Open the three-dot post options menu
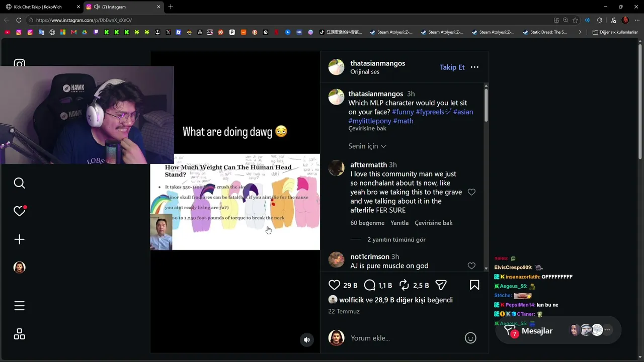 [x=474, y=67]
